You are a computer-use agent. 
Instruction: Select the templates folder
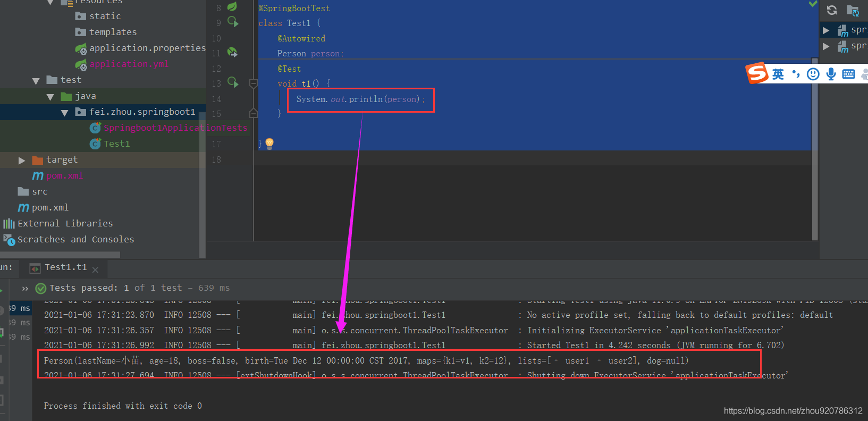(113, 32)
